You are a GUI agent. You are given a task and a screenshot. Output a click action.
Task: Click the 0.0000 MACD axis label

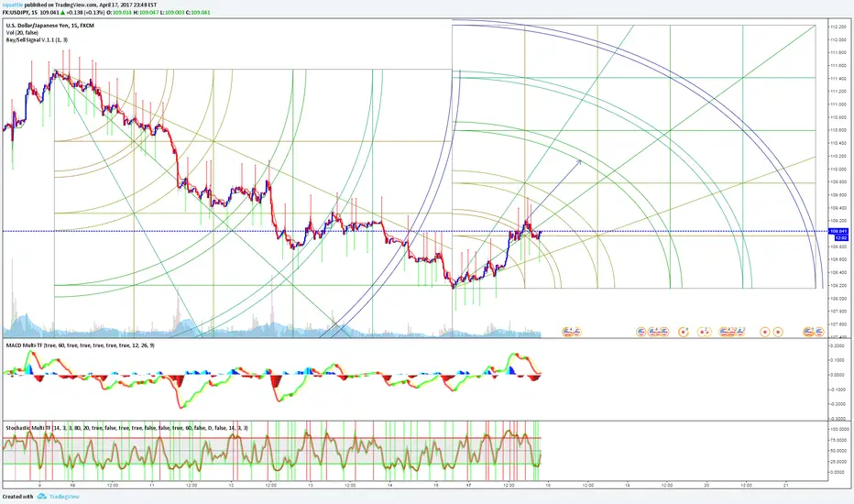pyautogui.click(x=838, y=375)
